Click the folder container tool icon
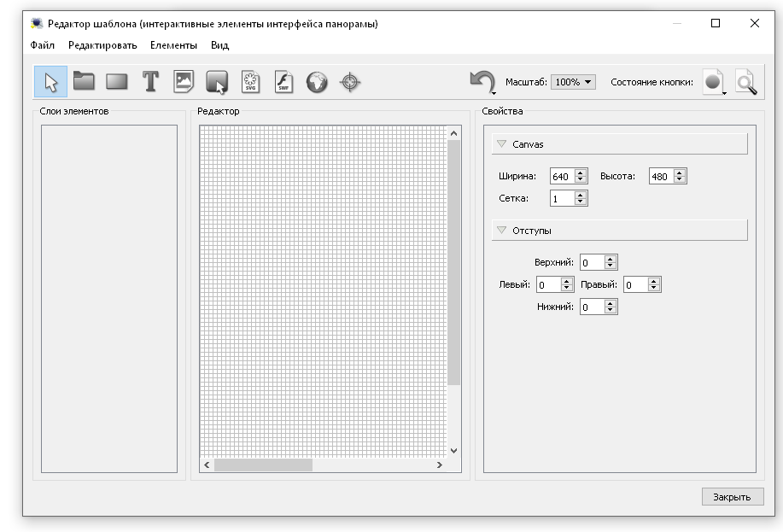This screenshot has height=532, width=783. 83,82
